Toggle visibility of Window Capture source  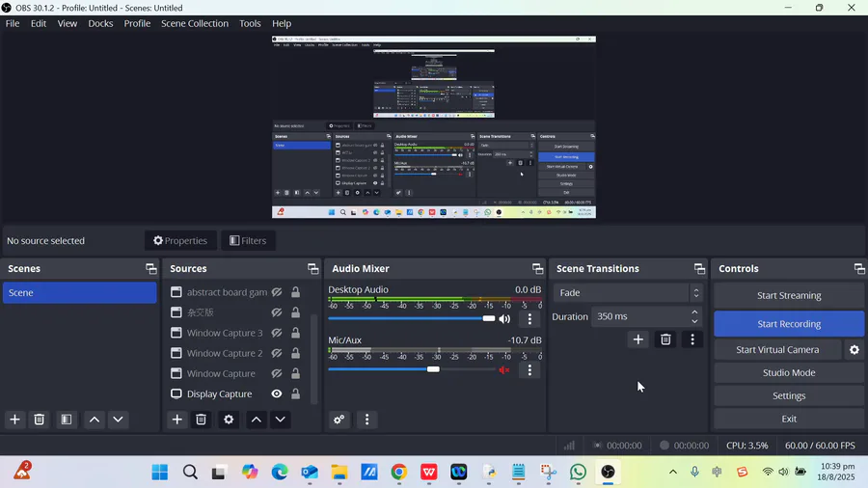point(277,373)
